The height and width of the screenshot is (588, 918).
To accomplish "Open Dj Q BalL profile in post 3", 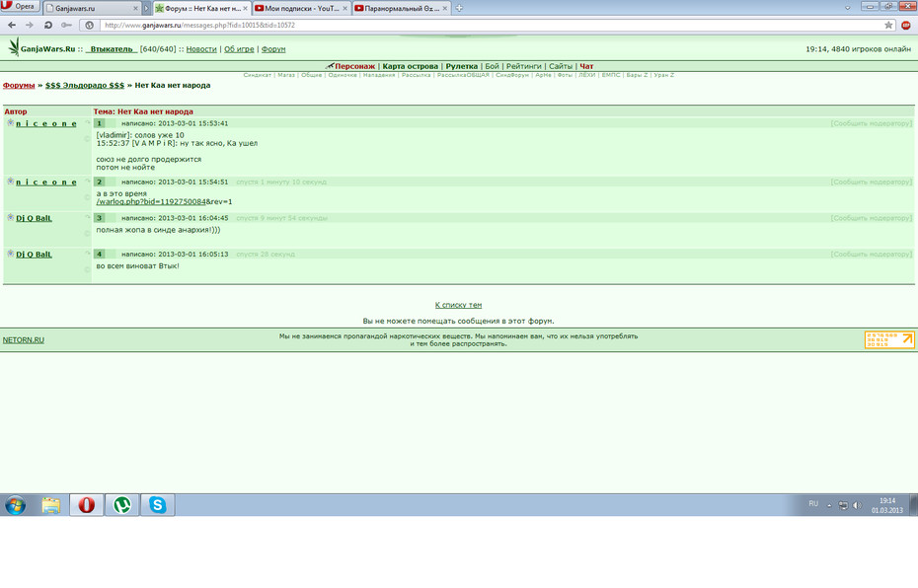I will click(x=34, y=218).
